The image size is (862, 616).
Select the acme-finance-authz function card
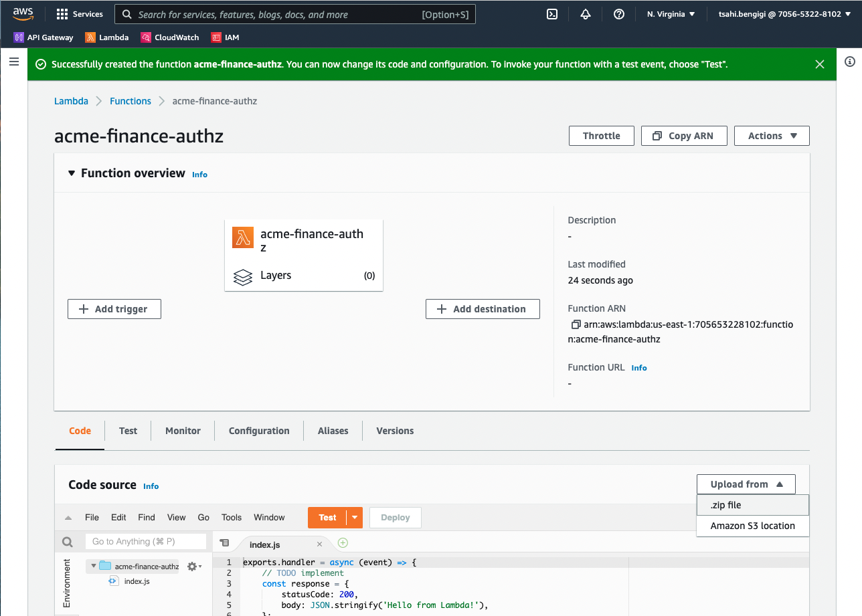coord(304,255)
